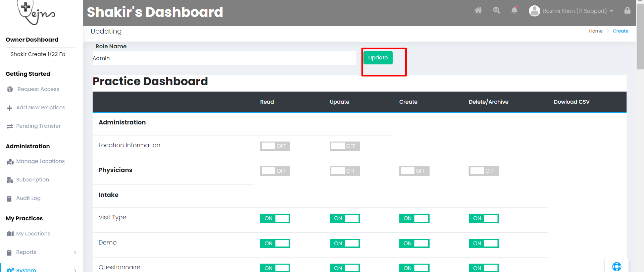This screenshot has height=272, width=644.
Task: Enable Read toggle for Location Information
Action: pyautogui.click(x=275, y=146)
